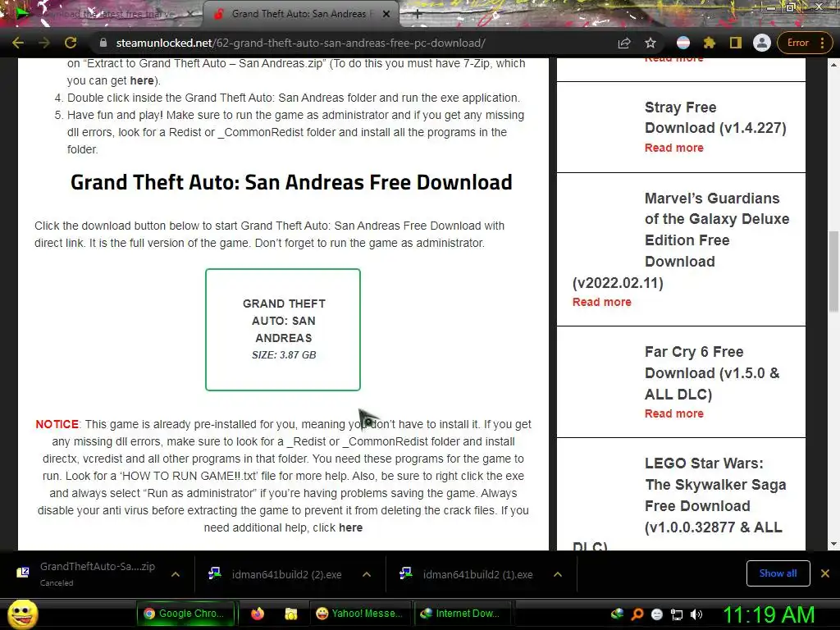Switch to the first browser tab
Image resolution: width=840 pixels, height=630 pixels.
click(102, 15)
